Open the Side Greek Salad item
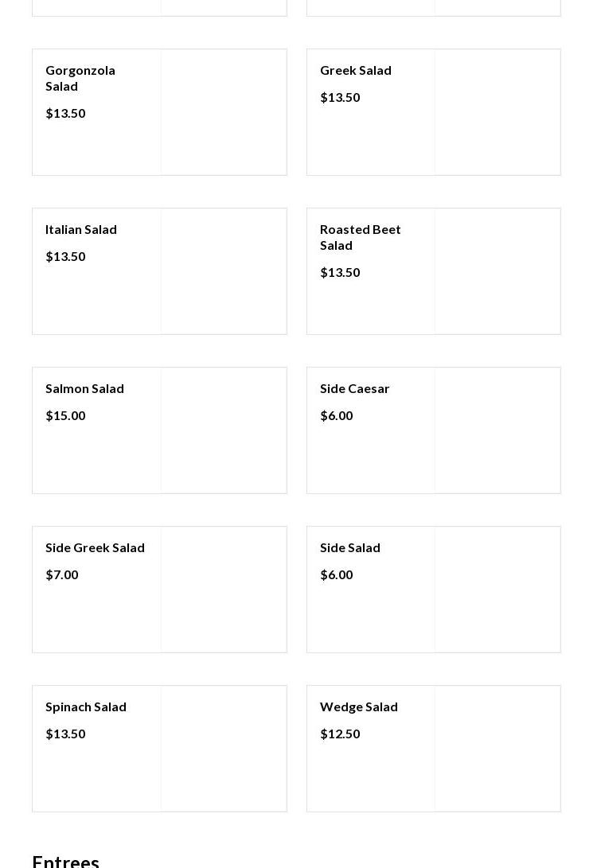 point(95,547)
